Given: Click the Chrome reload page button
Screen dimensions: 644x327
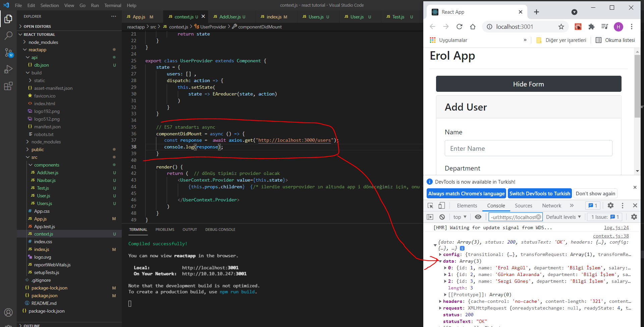Looking at the screenshot, I should point(459,27).
